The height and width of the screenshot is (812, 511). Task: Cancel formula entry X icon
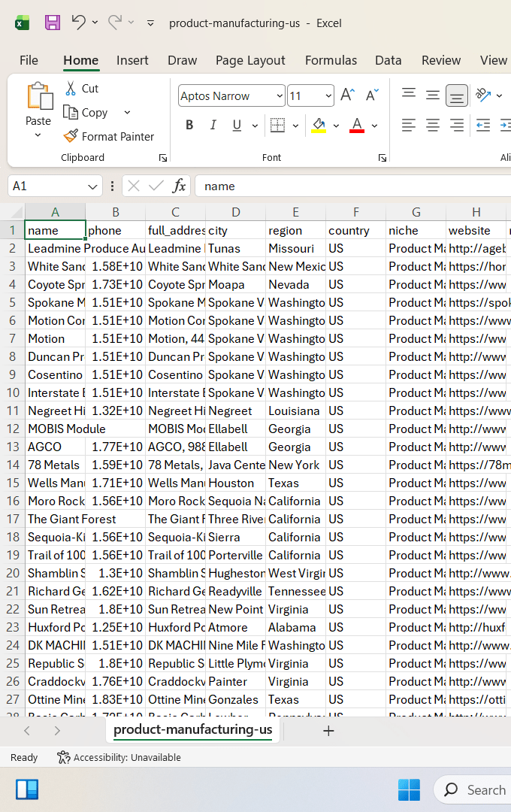coord(134,186)
